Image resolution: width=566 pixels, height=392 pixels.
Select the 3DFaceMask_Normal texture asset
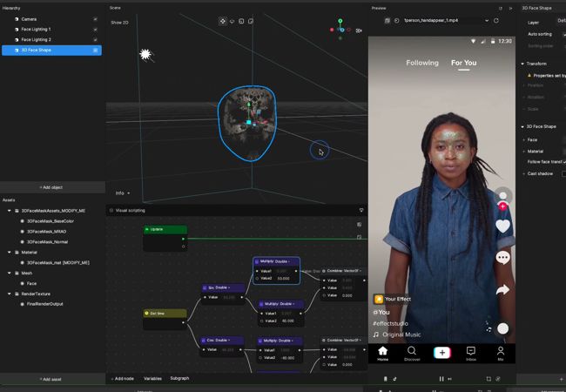pos(47,242)
